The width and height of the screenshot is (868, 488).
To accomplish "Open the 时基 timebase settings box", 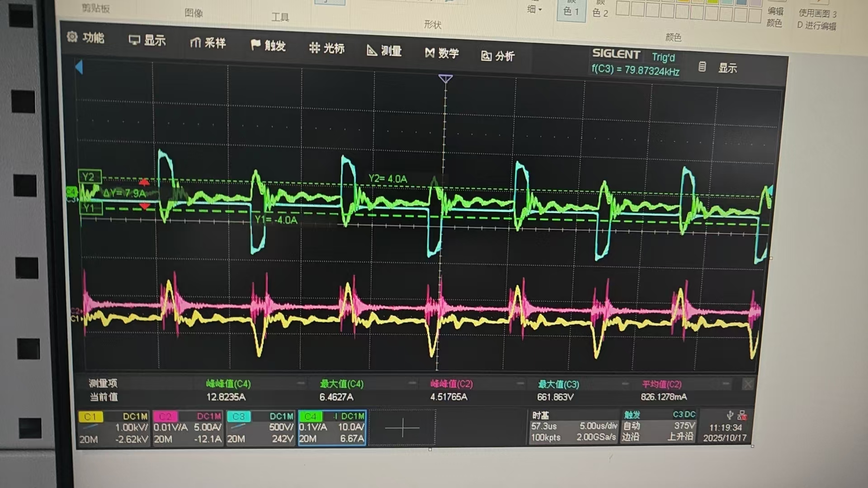I will 574,427.
